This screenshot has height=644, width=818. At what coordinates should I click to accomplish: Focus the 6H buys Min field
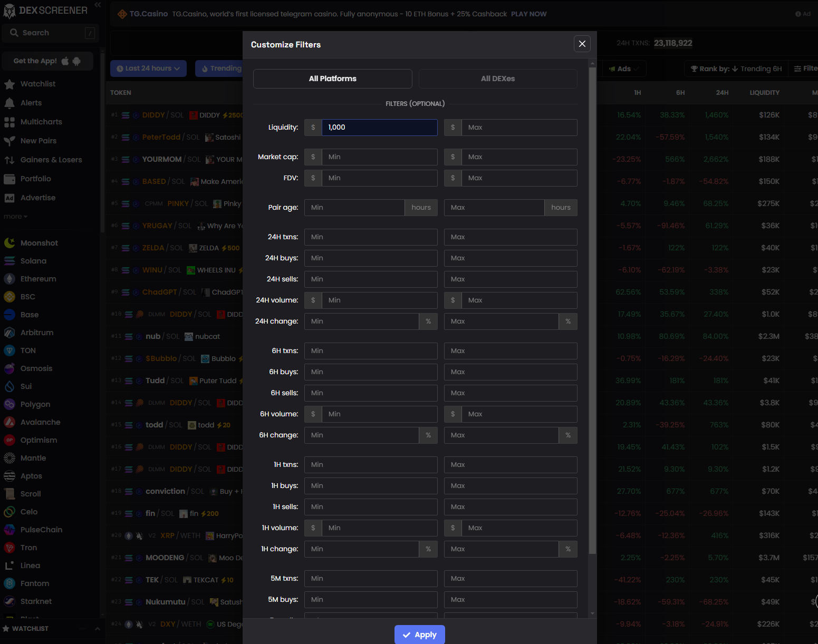(371, 372)
